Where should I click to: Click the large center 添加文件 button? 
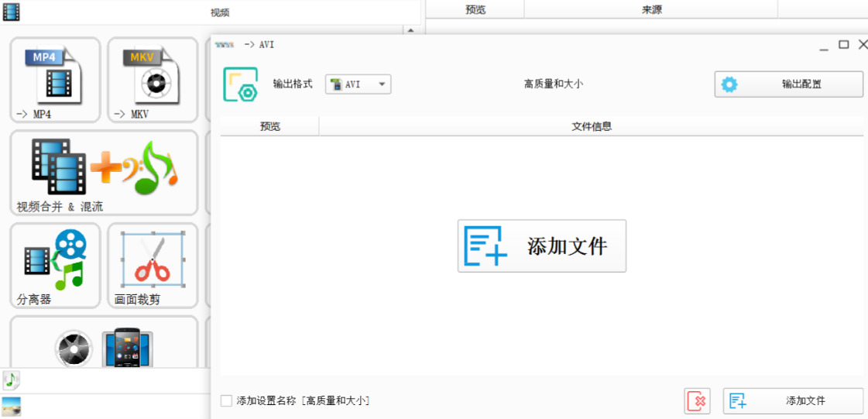[542, 246]
